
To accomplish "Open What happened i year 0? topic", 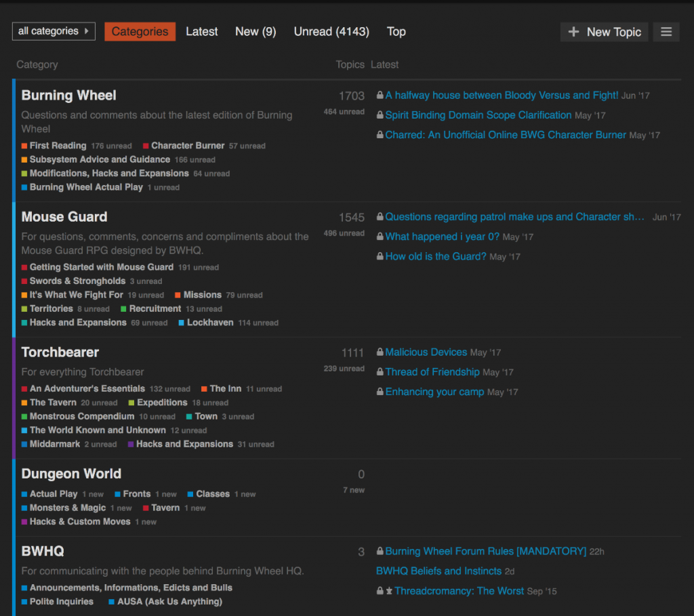I will 442,237.
